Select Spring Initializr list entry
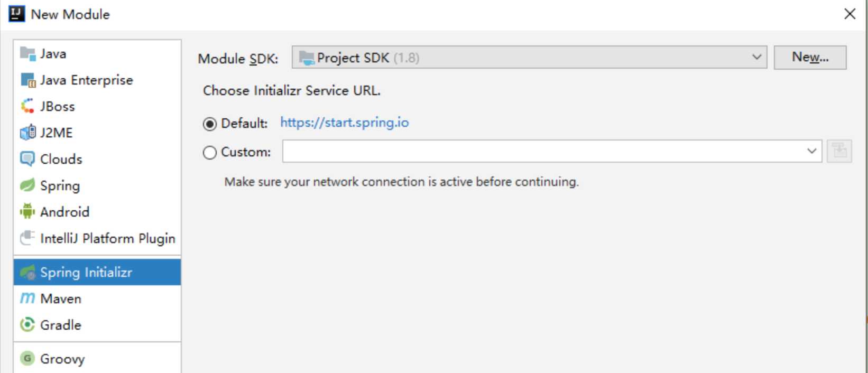This screenshot has height=373, width=868. point(86,272)
